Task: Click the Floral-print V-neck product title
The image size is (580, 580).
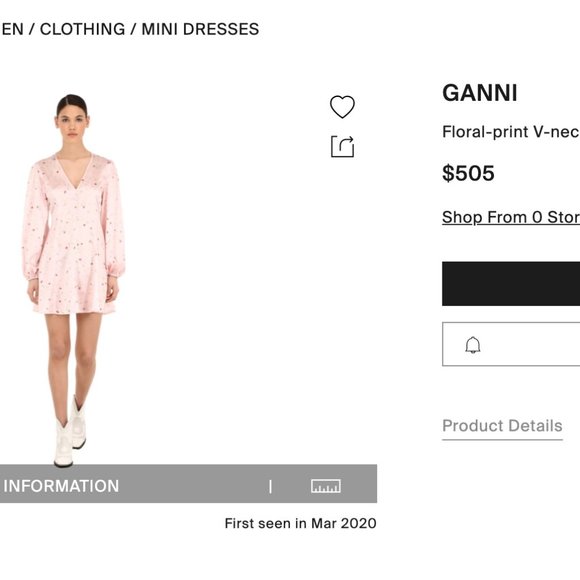Action: point(511,132)
